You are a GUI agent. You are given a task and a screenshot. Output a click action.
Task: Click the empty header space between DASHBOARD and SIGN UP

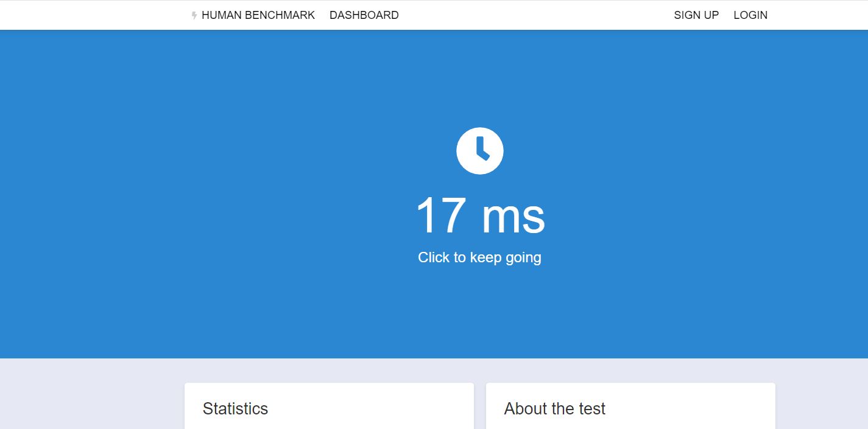tap(536, 15)
